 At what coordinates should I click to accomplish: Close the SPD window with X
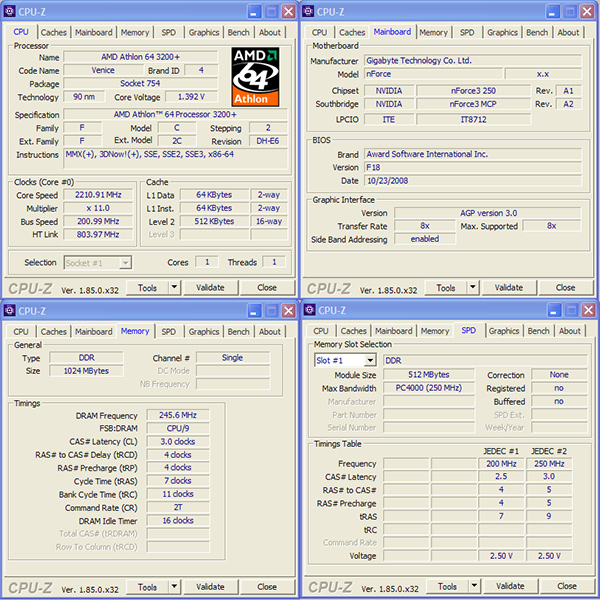click(x=589, y=310)
